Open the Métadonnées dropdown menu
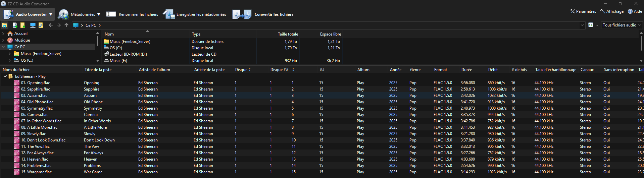 click(79, 14)
